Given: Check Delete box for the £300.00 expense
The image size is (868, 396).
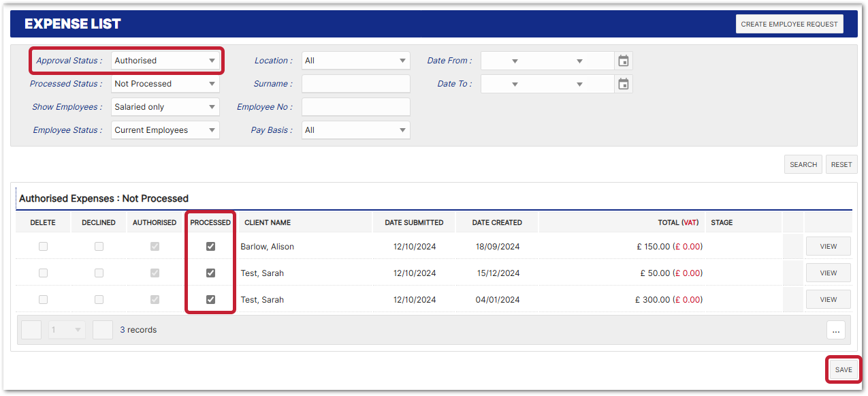Looking at the screenshot, I should (x=43, y=300).
